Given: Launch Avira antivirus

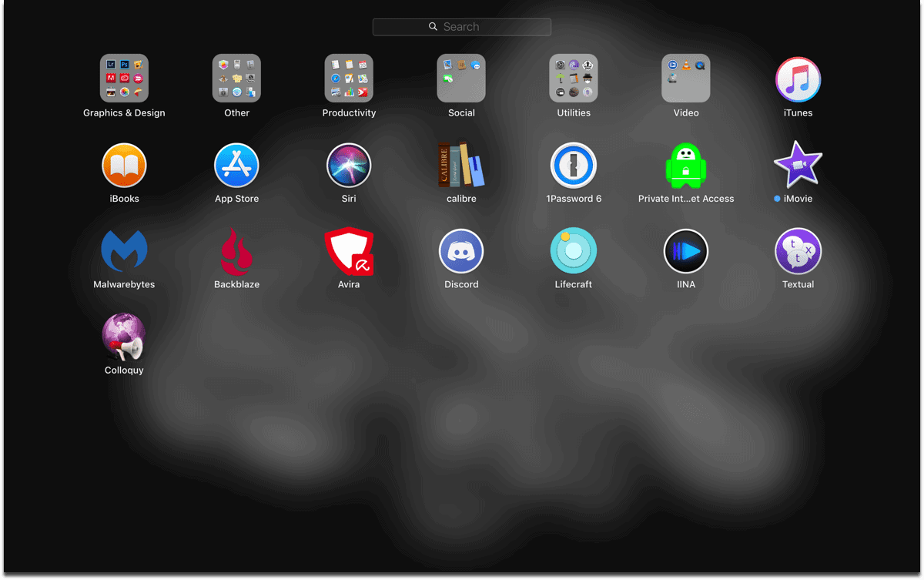Looking at the screenshot, I should click(x=349, y=251).
